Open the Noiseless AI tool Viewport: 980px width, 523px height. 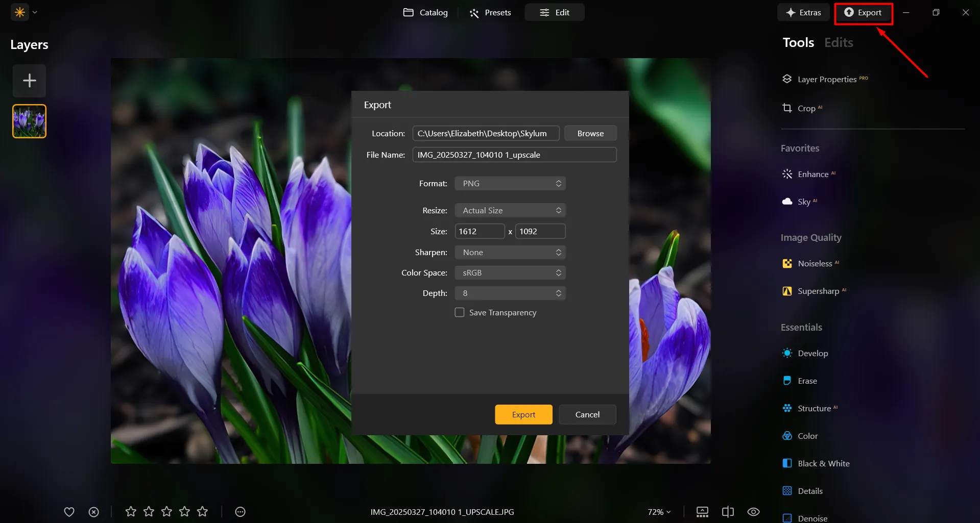(x=810, y=263)
